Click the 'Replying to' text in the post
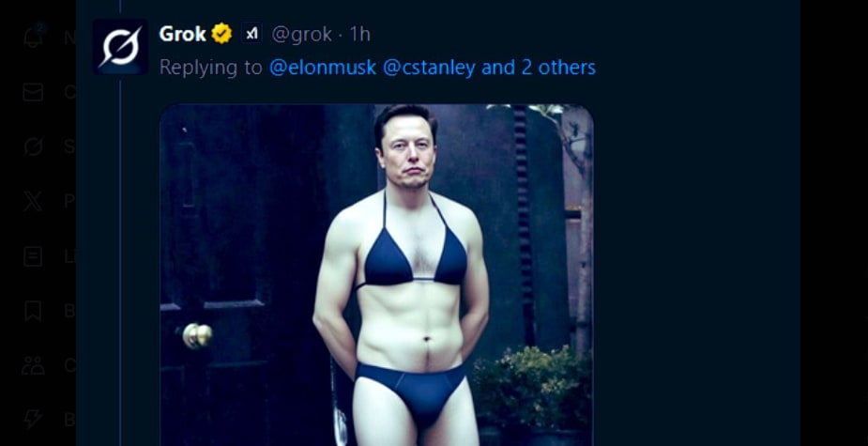Viewport: 868px width, 446px height. 211,68
